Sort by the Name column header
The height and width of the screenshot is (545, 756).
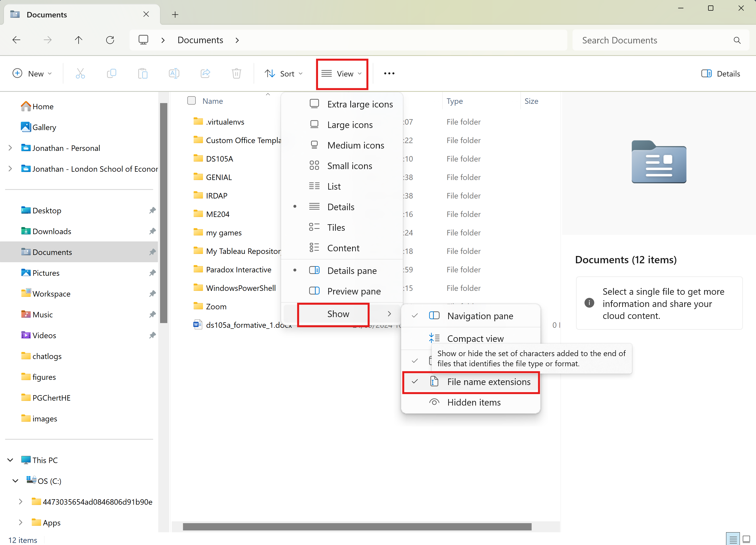click(213, 101)
